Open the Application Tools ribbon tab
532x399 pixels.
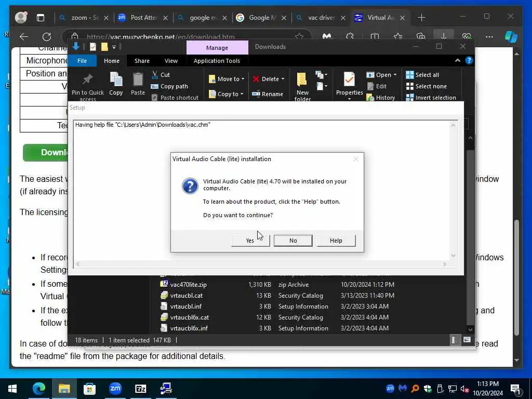pos(217,61)
